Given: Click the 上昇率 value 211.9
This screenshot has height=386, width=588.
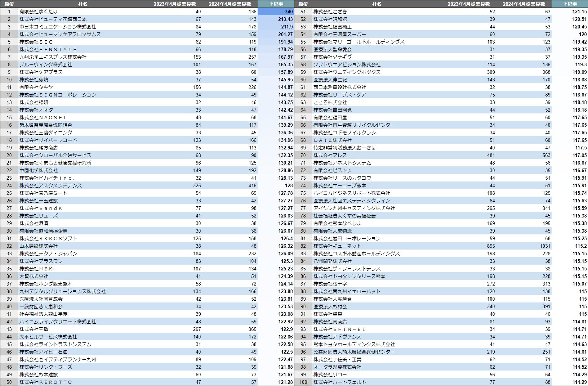Looking at the screenshot, I should coord(287,27).
